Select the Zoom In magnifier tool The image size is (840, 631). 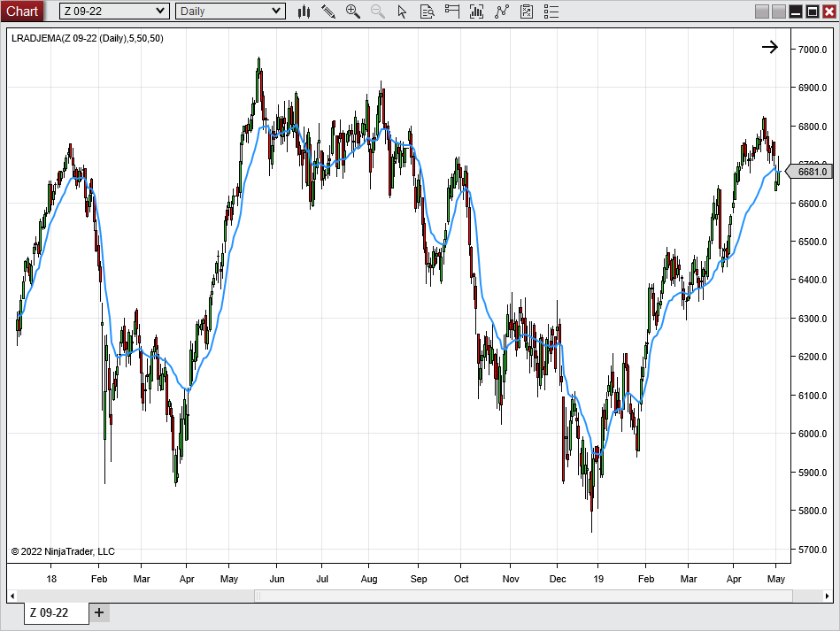(351, 12)
